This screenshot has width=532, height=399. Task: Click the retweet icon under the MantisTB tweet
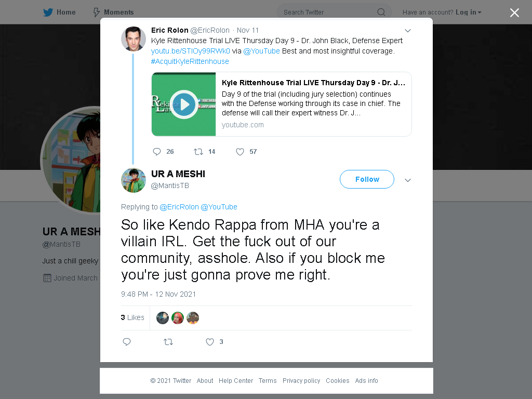(168, 342)
